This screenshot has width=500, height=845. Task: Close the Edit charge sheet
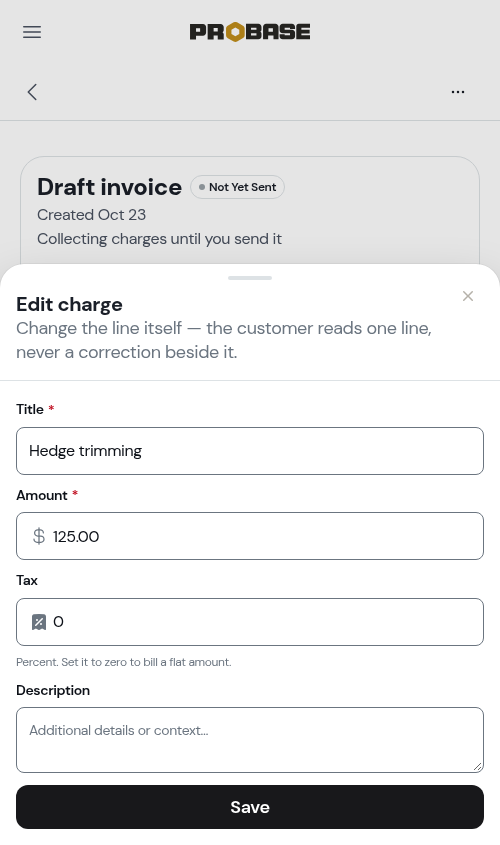(468, 296)
